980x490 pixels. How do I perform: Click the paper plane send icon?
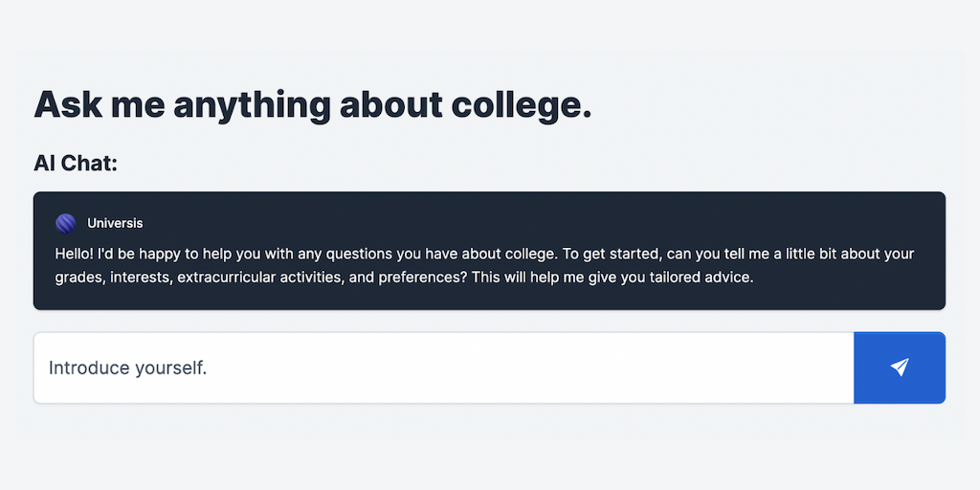click(899, 367)
